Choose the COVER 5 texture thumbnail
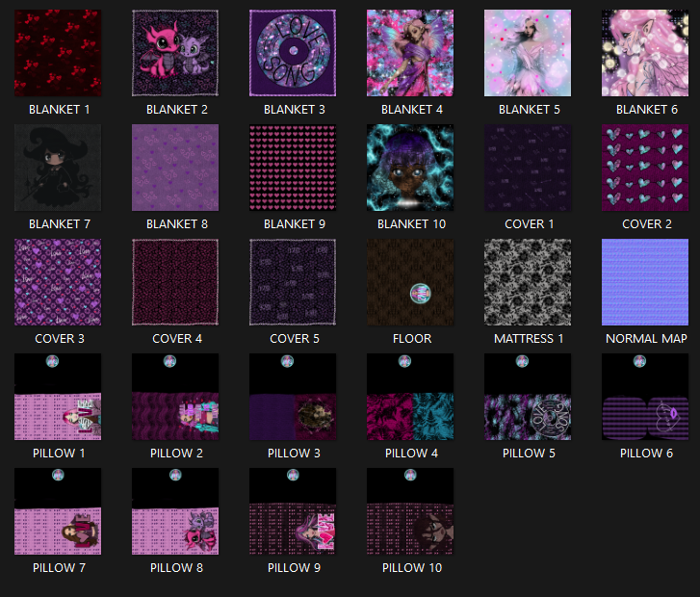The image size is (700, 597). click(294, 282)
